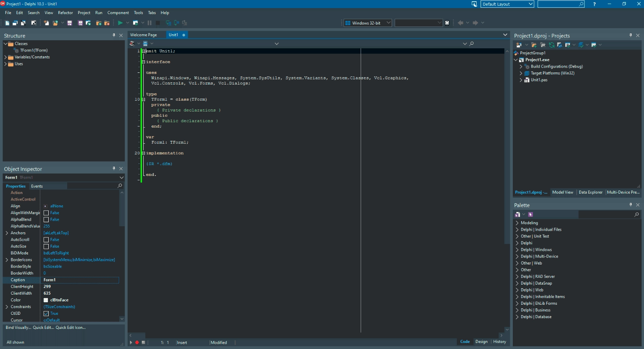This screenshot has height=349, width=644.
Task: Expand Variables/Constants node in Structure
Action: point(6,57)
